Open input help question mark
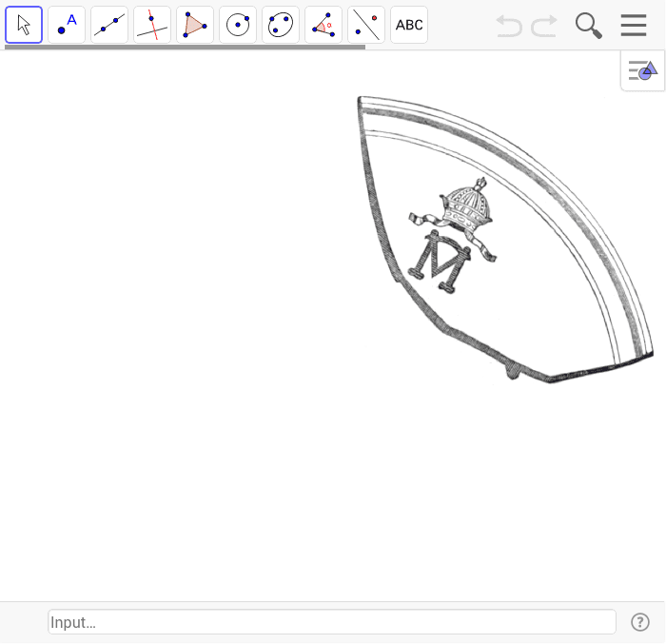Viewport: 666px width, 644px height. (639, 622)
